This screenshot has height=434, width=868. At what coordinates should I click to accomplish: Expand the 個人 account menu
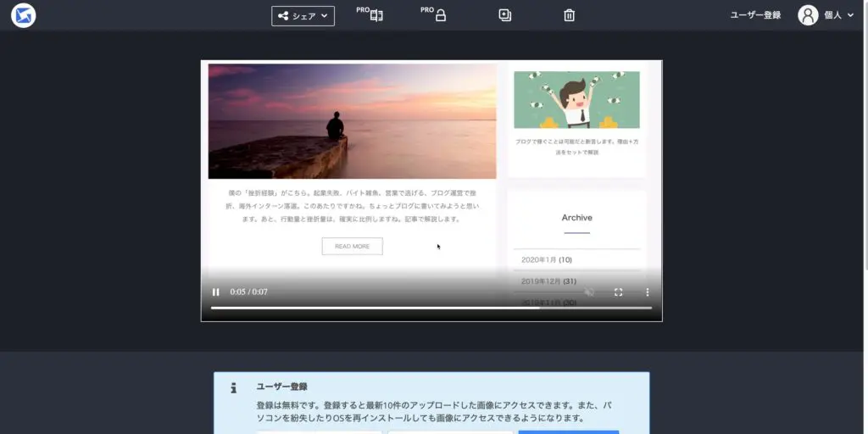coord(839,15)
